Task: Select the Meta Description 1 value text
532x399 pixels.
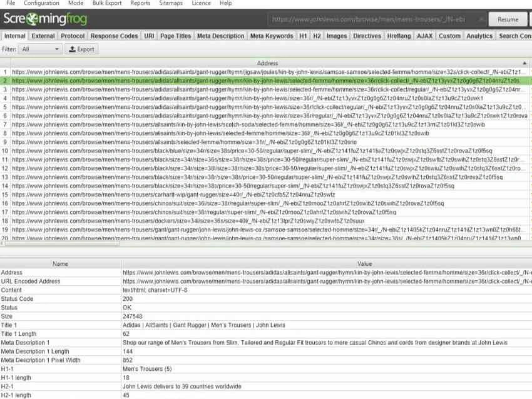Action: (x=315, y=343)
